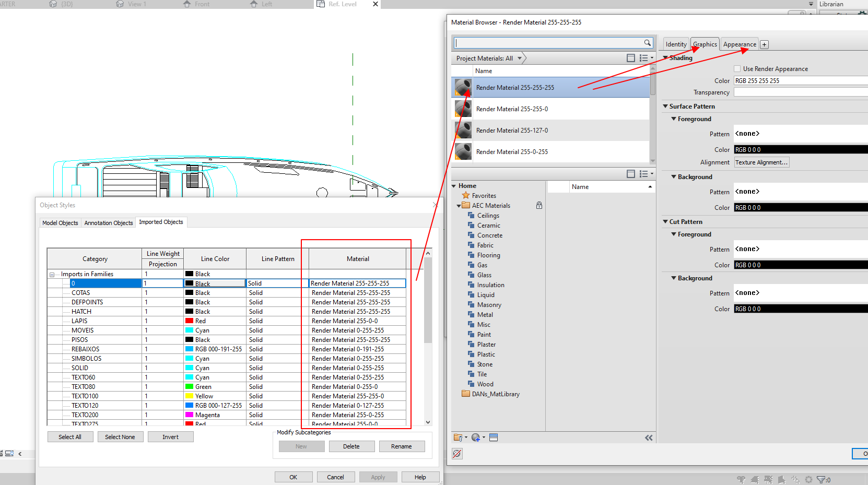Image resolution: width=868 pixels, height=485 pixels.
Task: Click the Texture Alignment button
Action: [x=761, y=162]
